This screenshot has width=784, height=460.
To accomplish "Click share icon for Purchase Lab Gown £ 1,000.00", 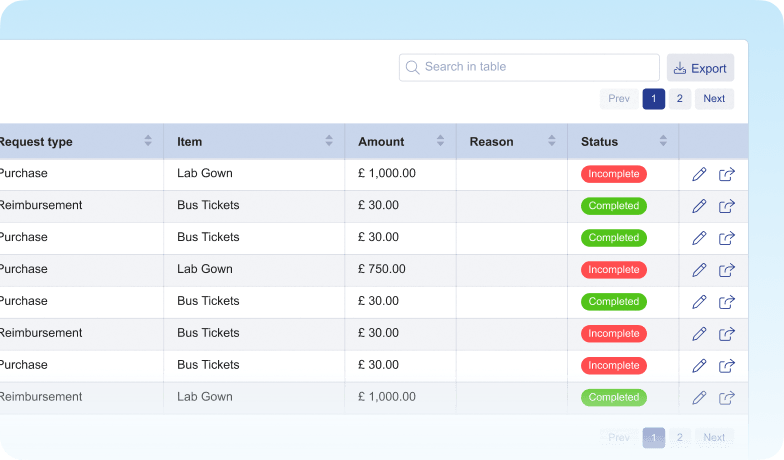I will click(x=726, y=174).
